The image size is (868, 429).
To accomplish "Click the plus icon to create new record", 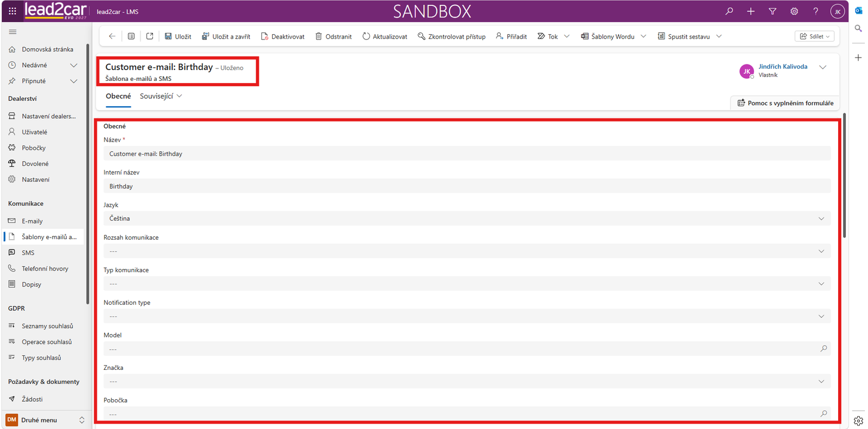I will point(751,11).
